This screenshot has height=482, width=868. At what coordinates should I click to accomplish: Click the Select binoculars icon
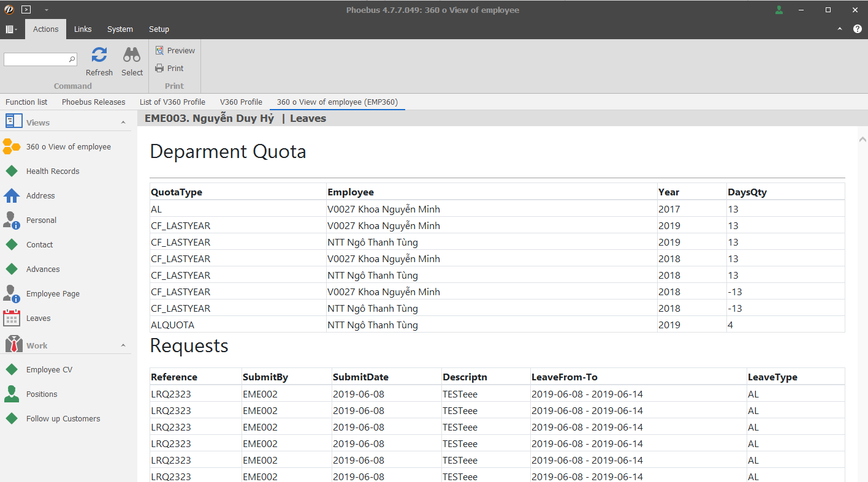pos(132,55)
